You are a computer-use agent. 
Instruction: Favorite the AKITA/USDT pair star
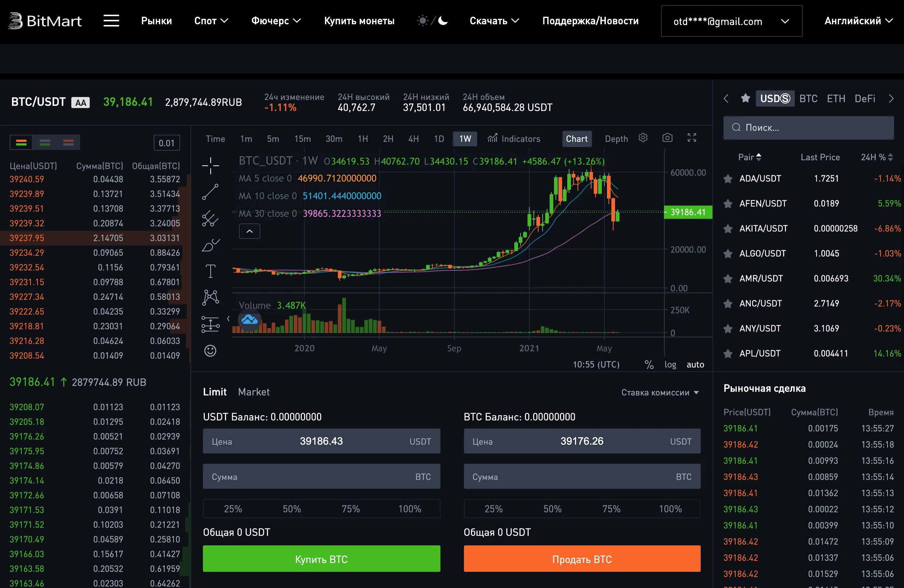coord(728,229)
